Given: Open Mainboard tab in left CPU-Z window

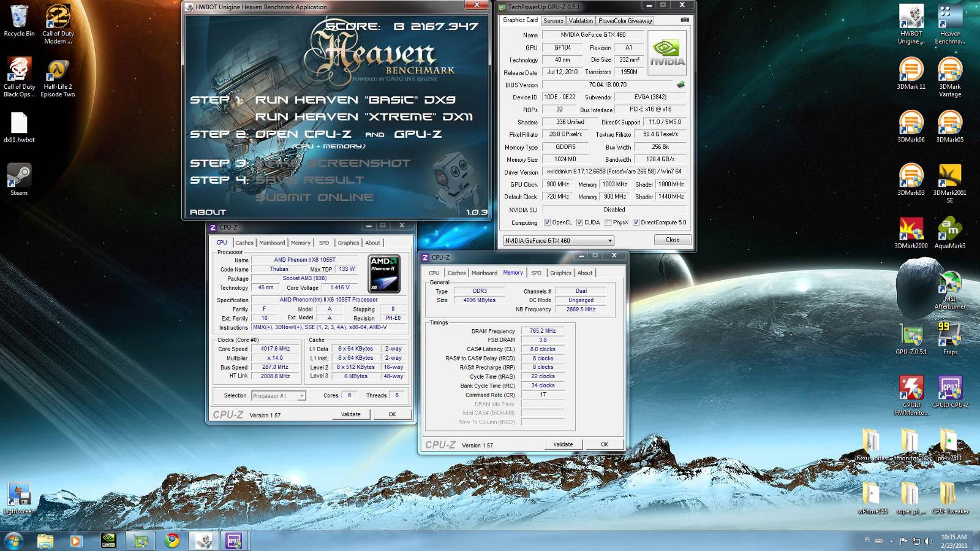Looking at the screenshot, I should coord(272,243).
